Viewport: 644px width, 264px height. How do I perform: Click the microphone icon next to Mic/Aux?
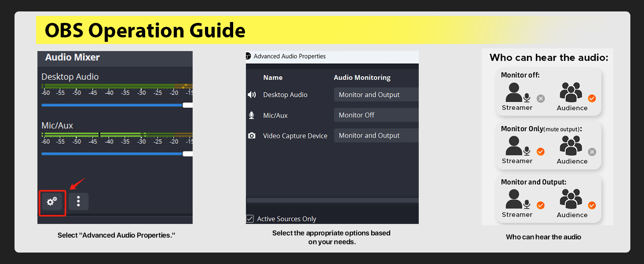click(x=251, y=115)
